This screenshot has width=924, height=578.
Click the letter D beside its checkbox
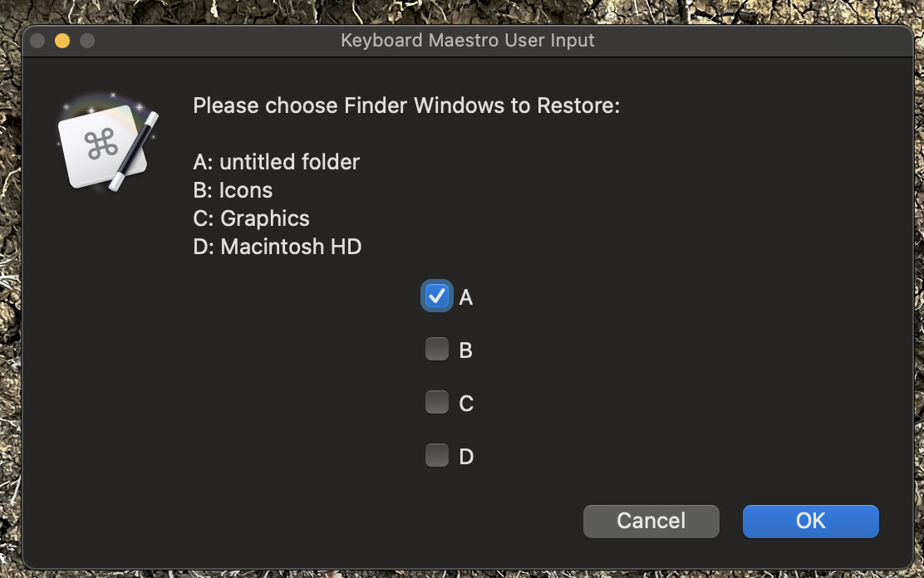[466, 457]
